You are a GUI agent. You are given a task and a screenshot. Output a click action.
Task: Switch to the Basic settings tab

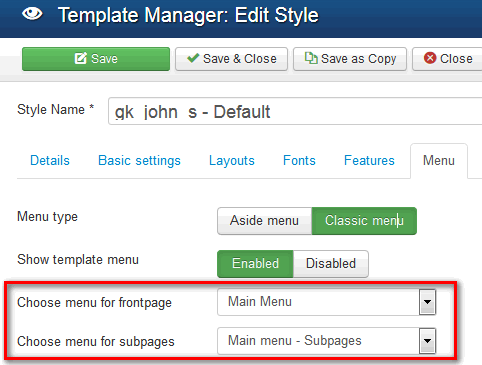(139, 161)
